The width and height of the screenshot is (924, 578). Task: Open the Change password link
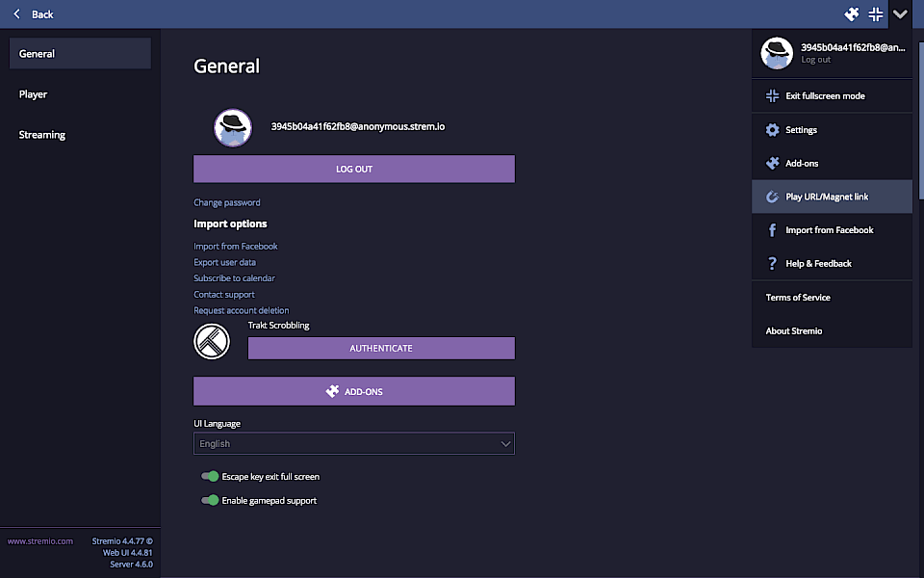click(x=227, y=202)
